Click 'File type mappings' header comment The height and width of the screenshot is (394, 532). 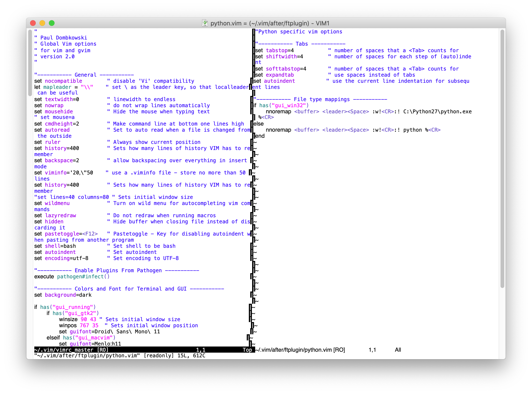coord(321,99)
